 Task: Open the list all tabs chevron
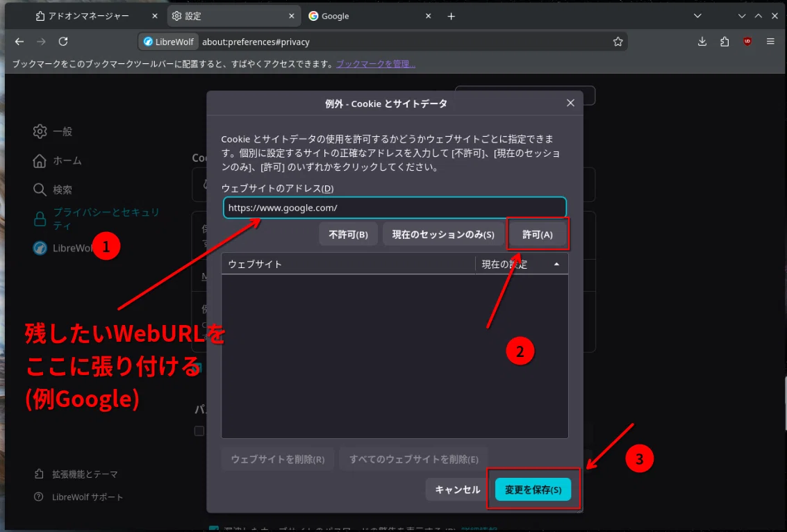tap(697, 16)
